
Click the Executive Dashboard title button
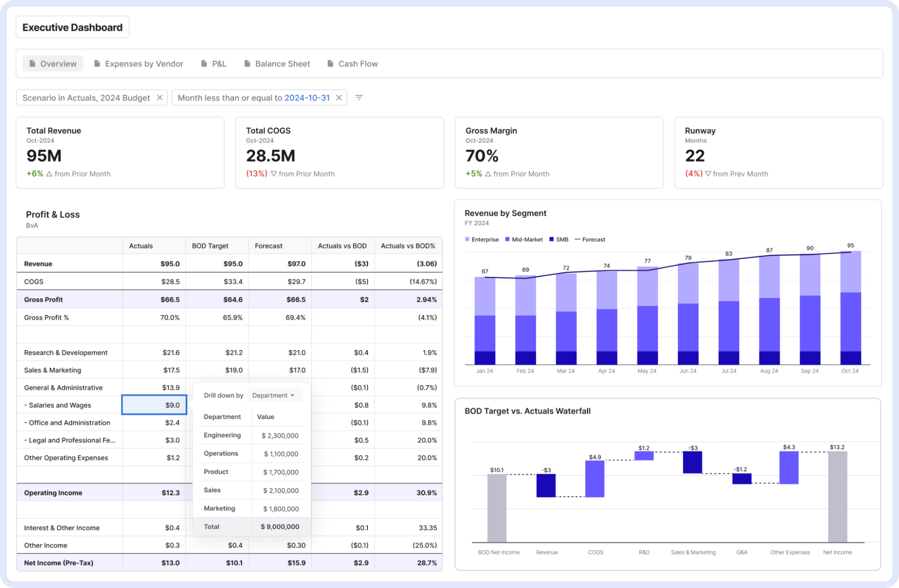72,27
